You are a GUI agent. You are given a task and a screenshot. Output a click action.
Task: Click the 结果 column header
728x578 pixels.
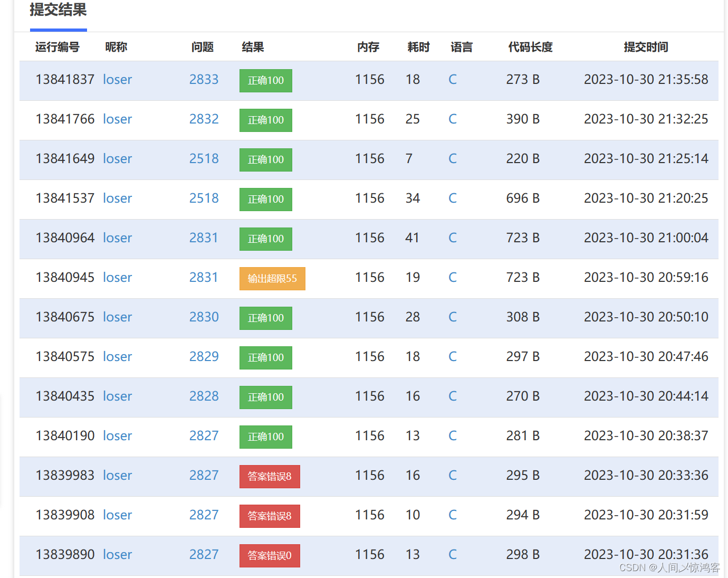[253, 47]
